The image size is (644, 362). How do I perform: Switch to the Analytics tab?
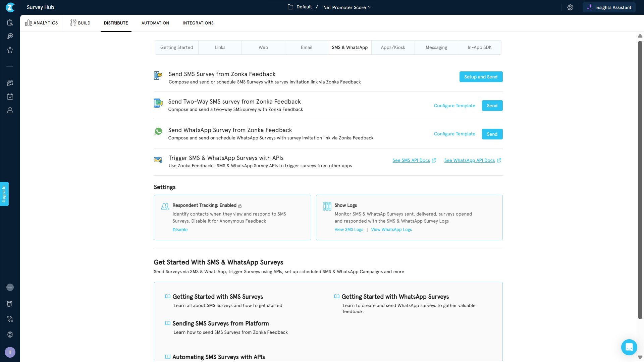click(42, 23)
